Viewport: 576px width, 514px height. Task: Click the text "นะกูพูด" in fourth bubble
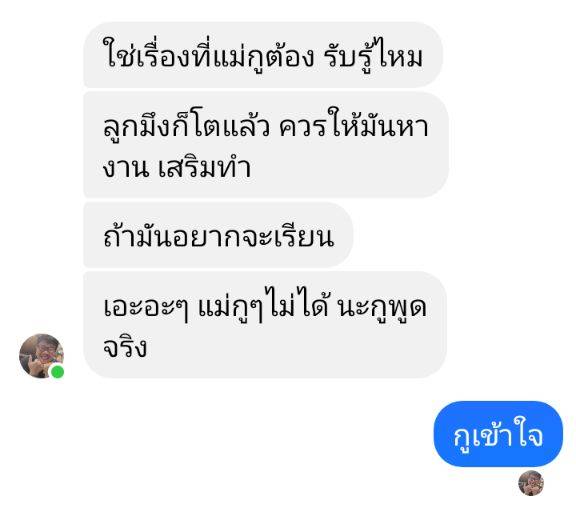coord(382,308)
